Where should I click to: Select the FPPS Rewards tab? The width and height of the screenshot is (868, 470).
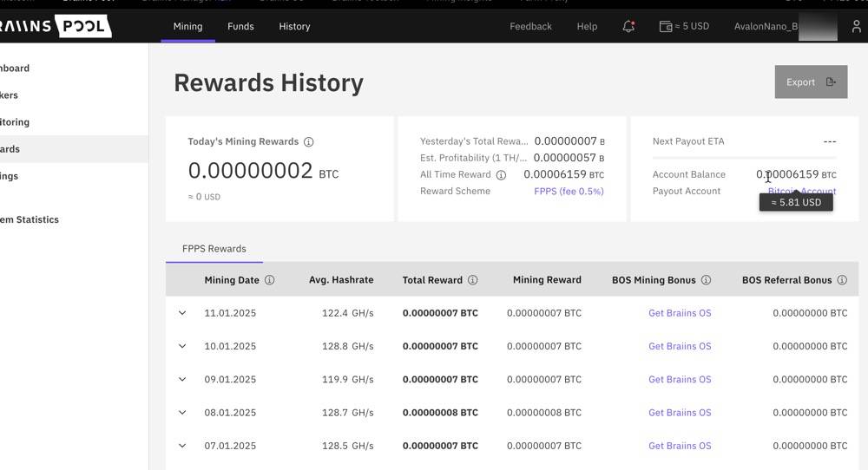pyautogui.click(x=214, y=249)
